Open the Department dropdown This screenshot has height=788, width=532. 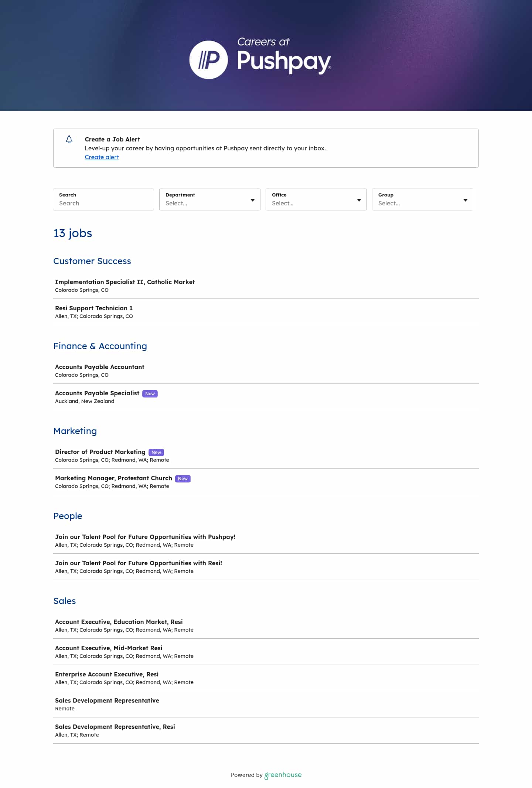209,199
